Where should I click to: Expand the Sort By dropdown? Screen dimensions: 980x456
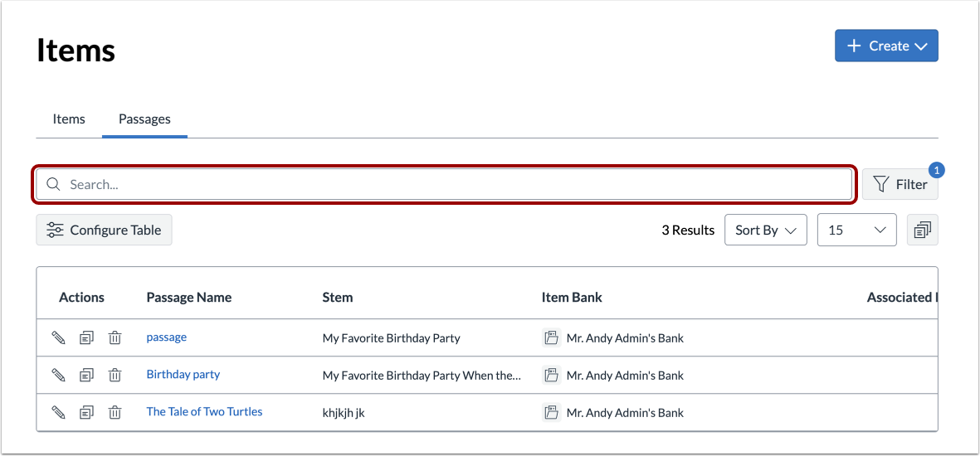pyautogui.click(x=765, y=230)
